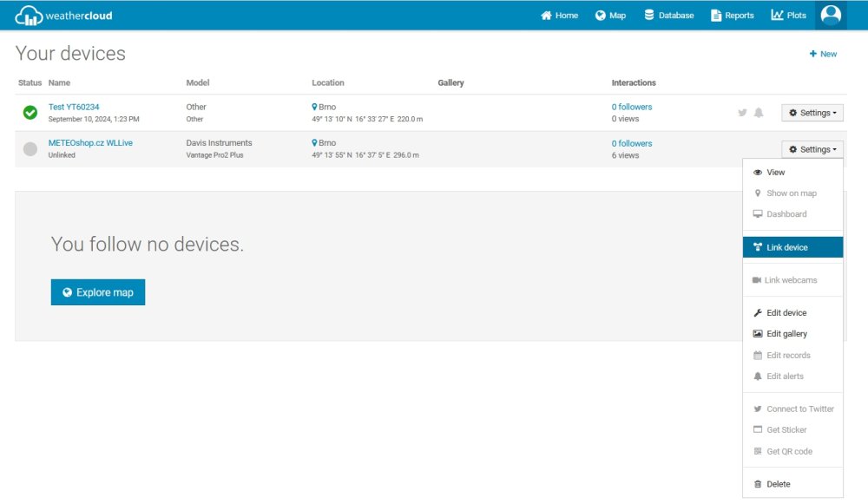The height and width of the screenshot is (504, 868).
Task: Click the Twitter icon for Test YT60234
Action: (x=742, y=113)
